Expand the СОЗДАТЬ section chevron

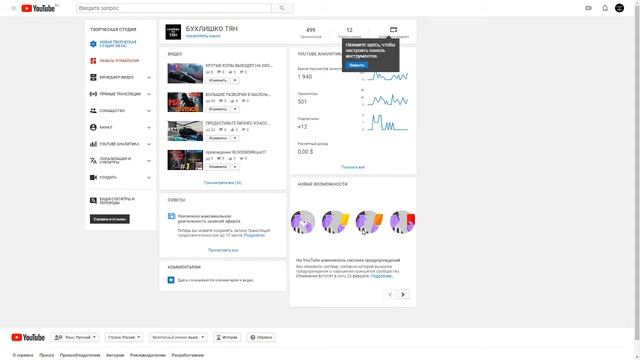[x=149, y=178]
